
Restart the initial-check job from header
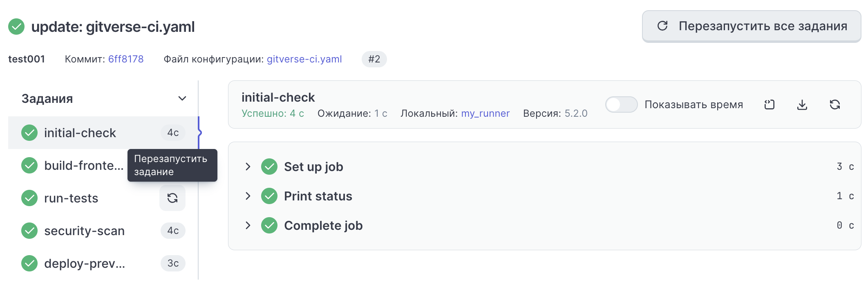[x=834, y=105]
